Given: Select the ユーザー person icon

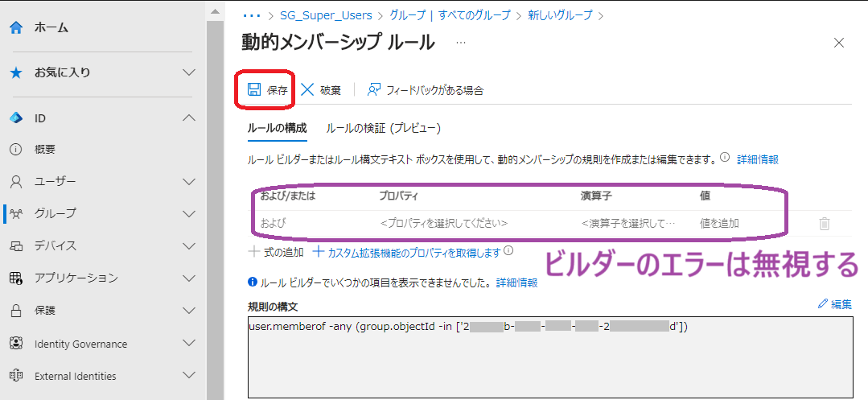Looking at the screenshot, I should point(16,182).
